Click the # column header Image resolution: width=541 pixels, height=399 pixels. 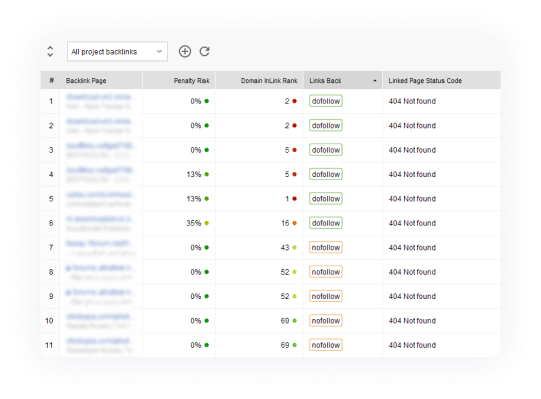51,80
